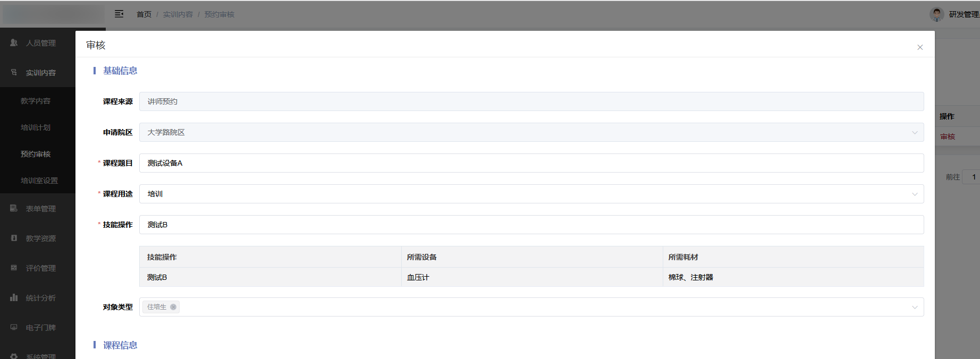This screenshot has height=359, width=980.
Task: Click the 实训内容 sidebar icon
Action: (14, 72)
